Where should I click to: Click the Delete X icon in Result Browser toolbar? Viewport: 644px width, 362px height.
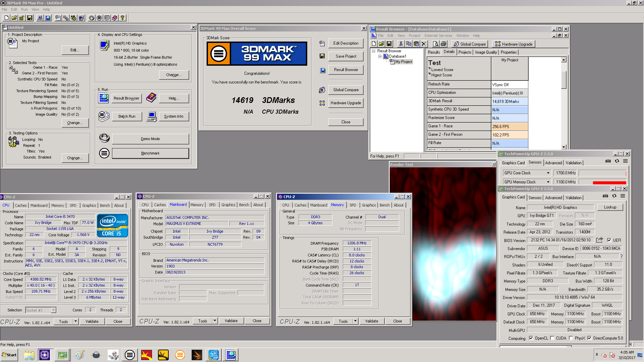(x=424, y=44)
